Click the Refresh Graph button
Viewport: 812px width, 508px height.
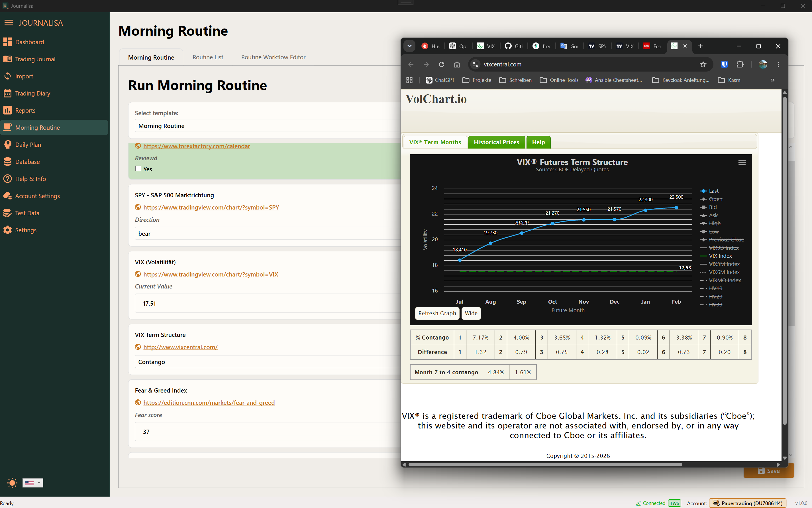coord(437,313)
